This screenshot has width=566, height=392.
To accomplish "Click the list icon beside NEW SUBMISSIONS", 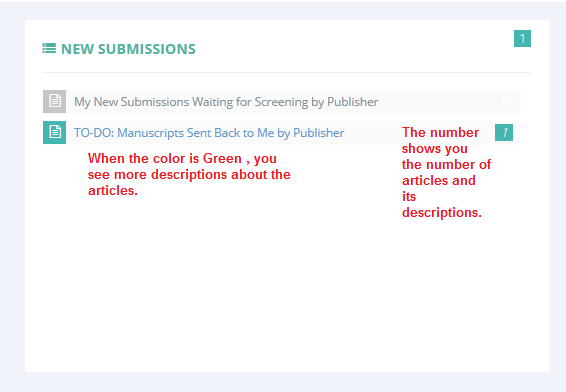I will (49, 48).
